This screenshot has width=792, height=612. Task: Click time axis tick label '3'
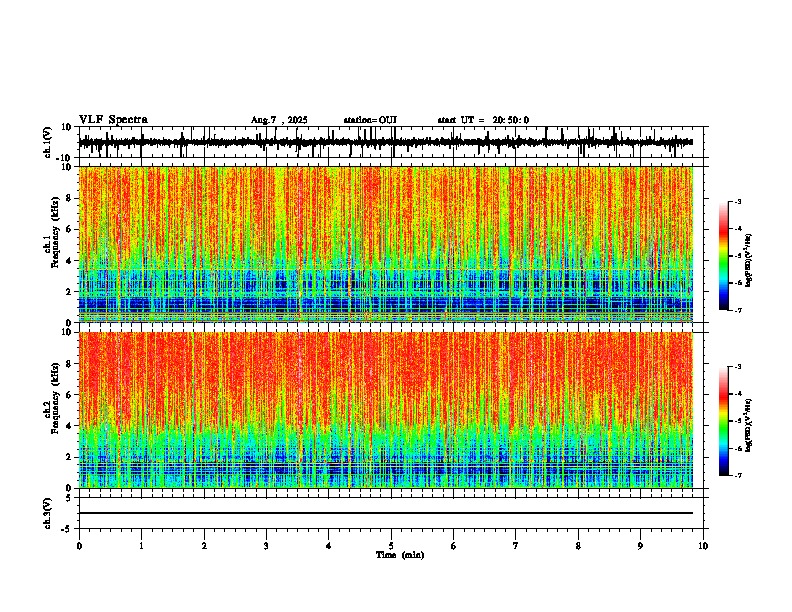(266, 546)
